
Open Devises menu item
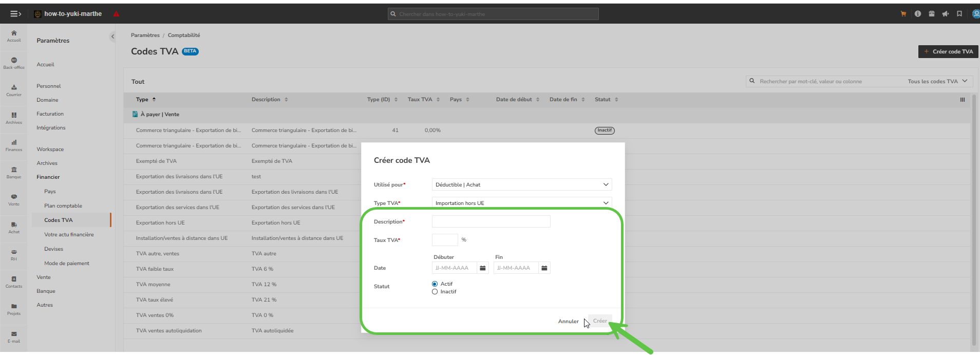point(54,249)
